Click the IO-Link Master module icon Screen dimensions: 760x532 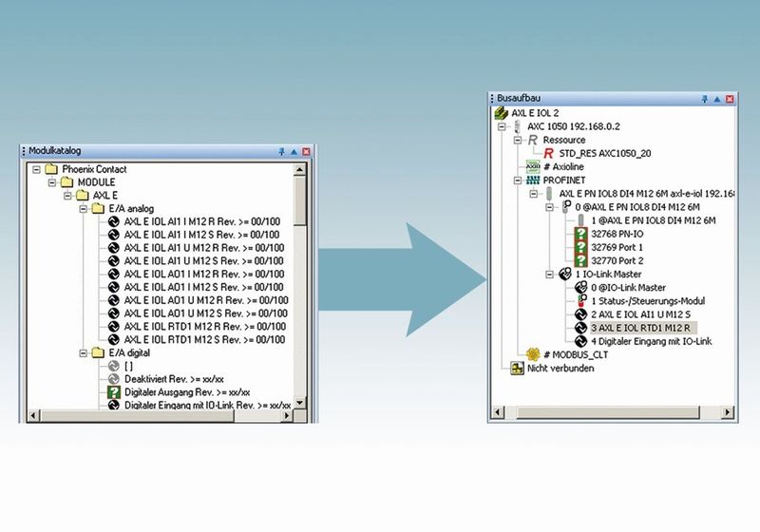(x=564, y=275)
